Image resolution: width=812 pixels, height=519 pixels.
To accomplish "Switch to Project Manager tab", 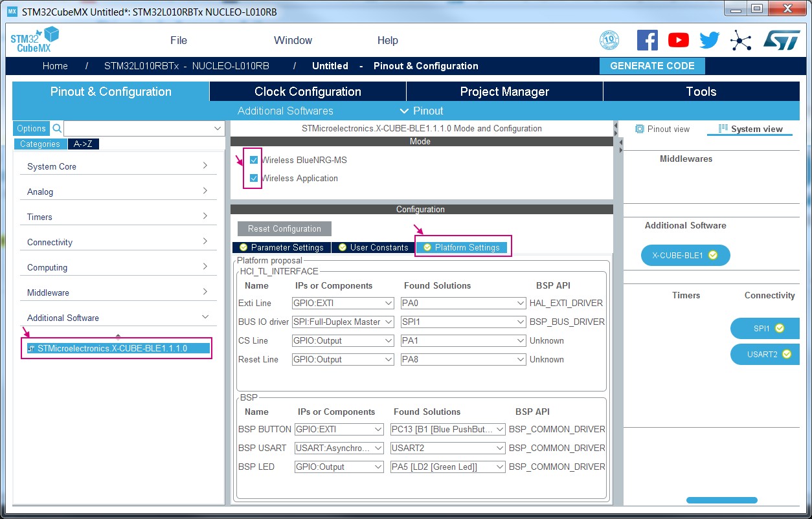I will (x=504, y=91).
